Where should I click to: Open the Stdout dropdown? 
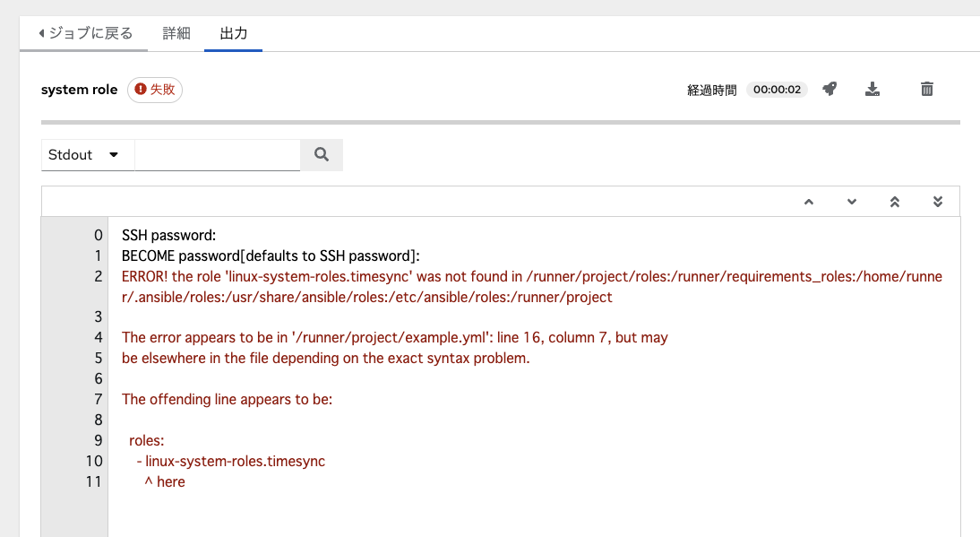pos(88,154)
